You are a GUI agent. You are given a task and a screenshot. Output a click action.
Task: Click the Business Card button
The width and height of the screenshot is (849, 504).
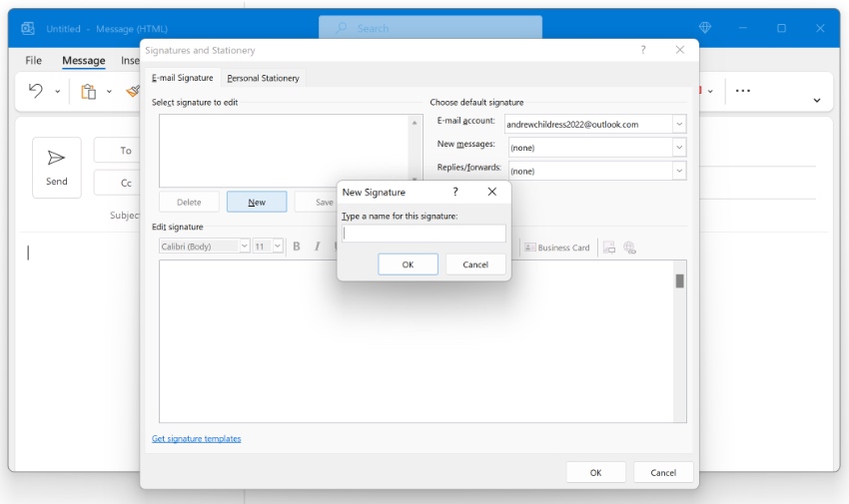(x=556, y=248)
